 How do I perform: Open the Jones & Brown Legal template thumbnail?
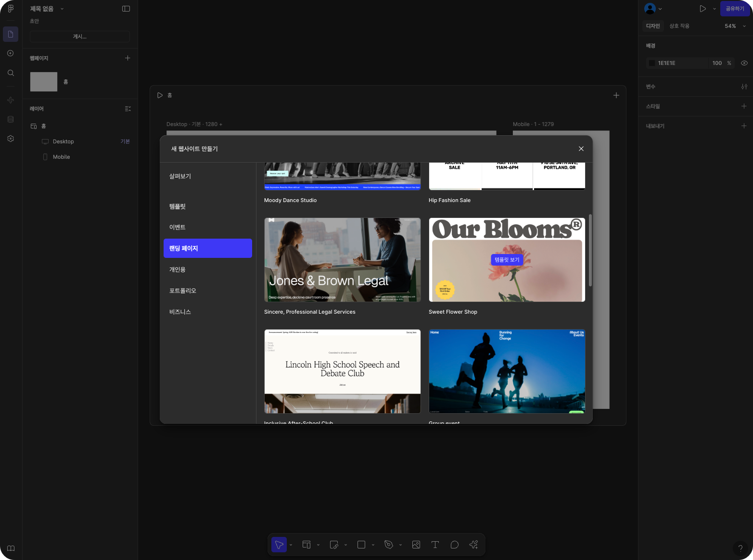point(343,260)
